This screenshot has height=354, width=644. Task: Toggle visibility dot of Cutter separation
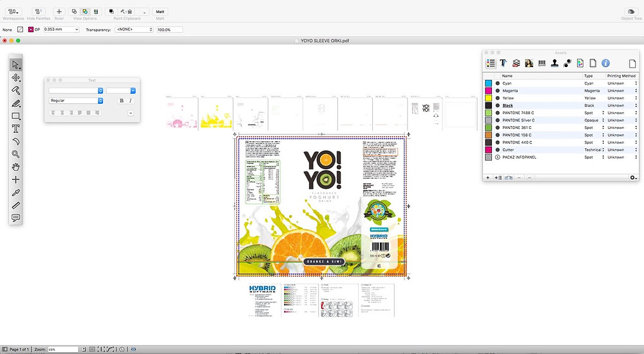pyautogui.click(x=497, y=150)
